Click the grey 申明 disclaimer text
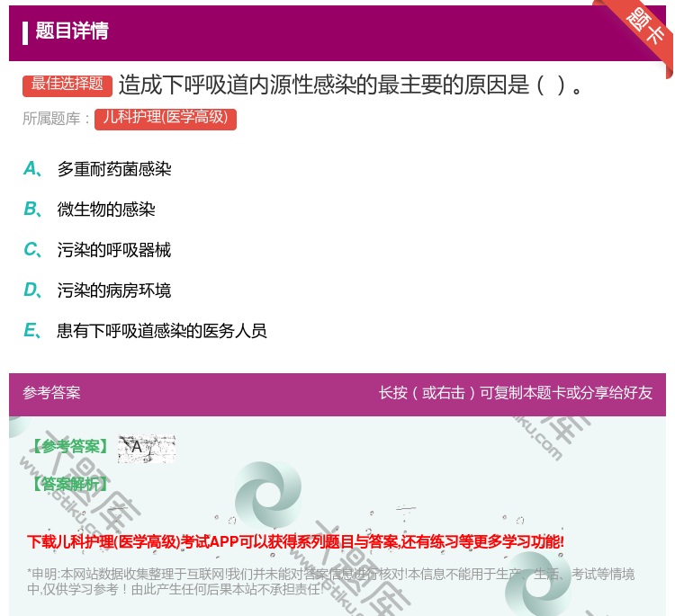Image resolution: width=675 pixels, height=616 pixels. click(330, 582)
